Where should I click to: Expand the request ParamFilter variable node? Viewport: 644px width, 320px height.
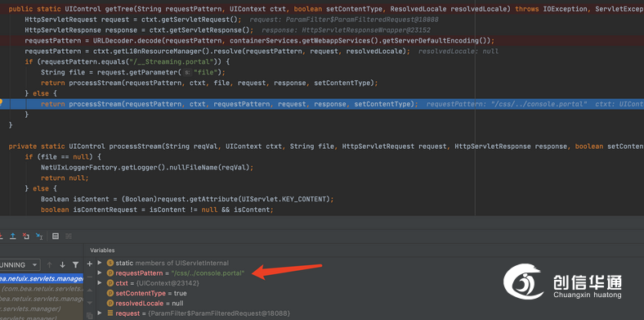pyautogui.click(x=100, y=313)
